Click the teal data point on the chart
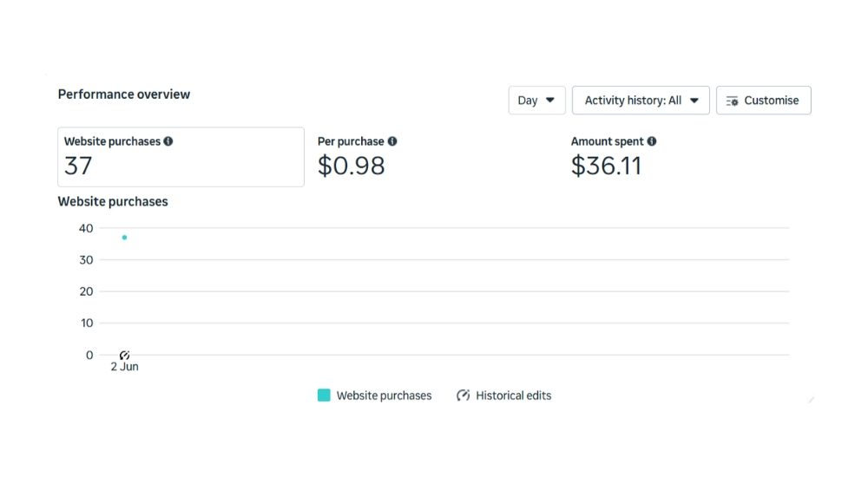Screen dimensions: 868x477 point(124,238)
